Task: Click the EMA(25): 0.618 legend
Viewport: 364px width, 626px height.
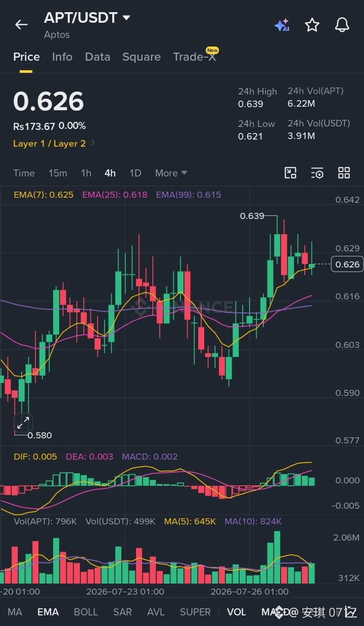Action: point(115,195)
